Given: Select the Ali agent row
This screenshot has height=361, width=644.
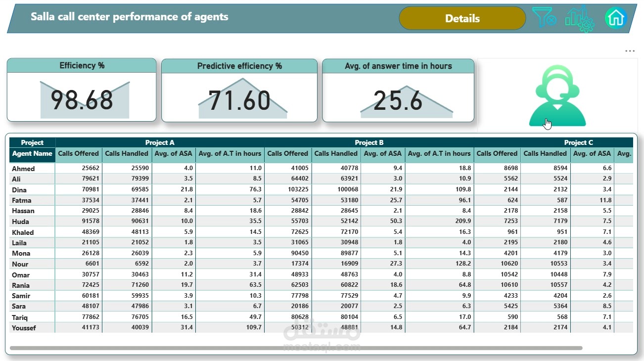Looking at the screenshot, I should coord(321,179).
